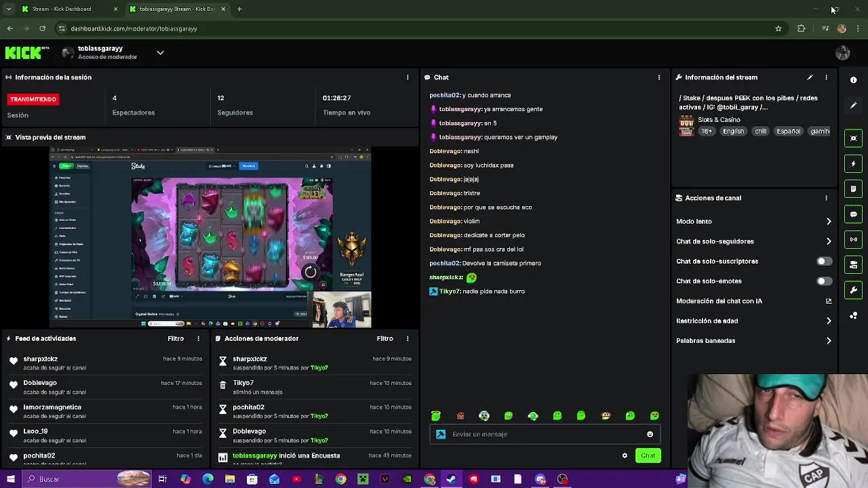Open the user avatar menu at top right
Image resolution: width=868 pixels, height=488 pixels.
pos(843,53)
